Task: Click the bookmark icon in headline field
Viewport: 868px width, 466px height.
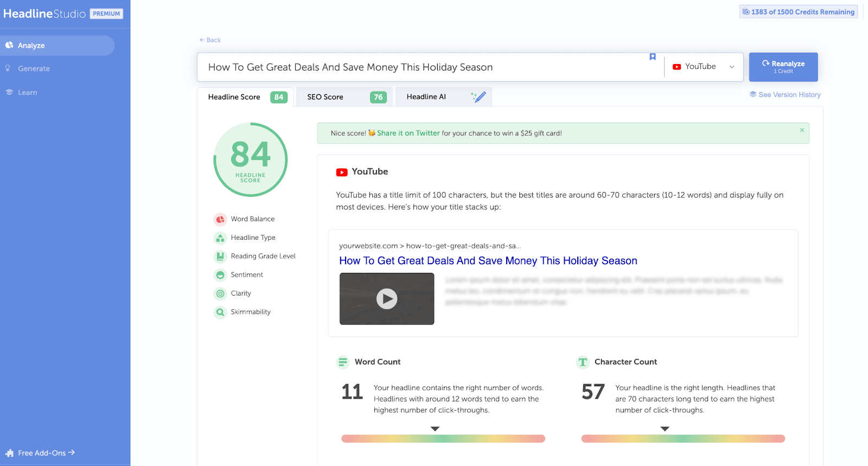Action: (x=653, y=57)
